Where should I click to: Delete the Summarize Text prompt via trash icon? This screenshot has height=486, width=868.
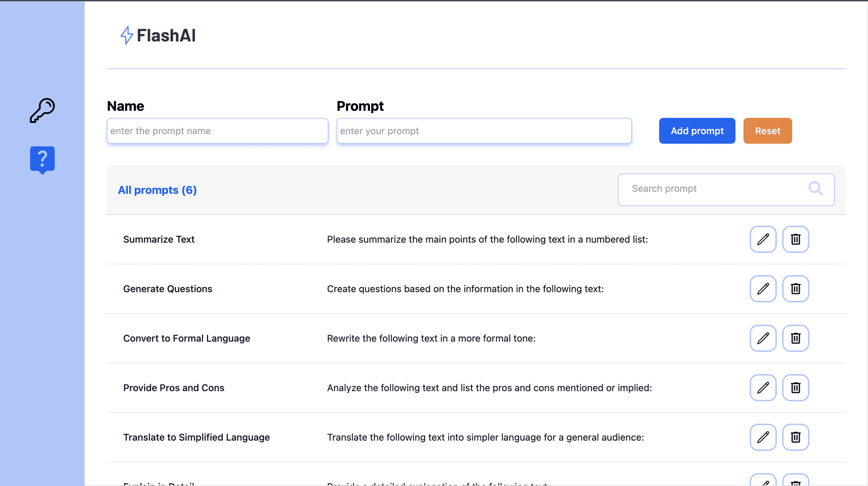pyautogui.click(x=796, y=239)
